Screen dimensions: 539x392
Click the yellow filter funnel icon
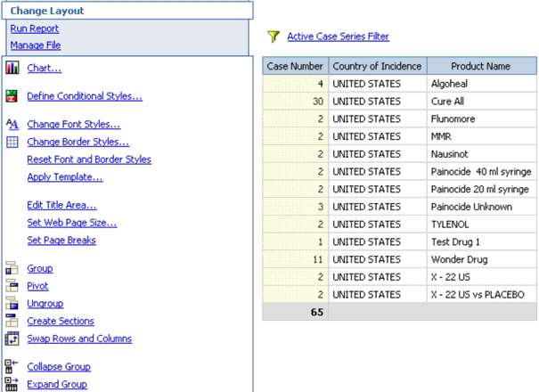click(x=274, y=37)
